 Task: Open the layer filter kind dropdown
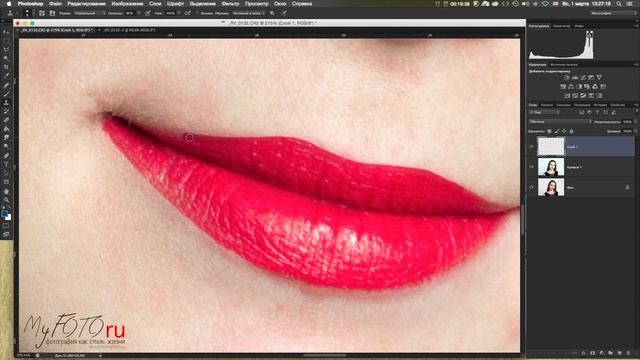point(544,112)
